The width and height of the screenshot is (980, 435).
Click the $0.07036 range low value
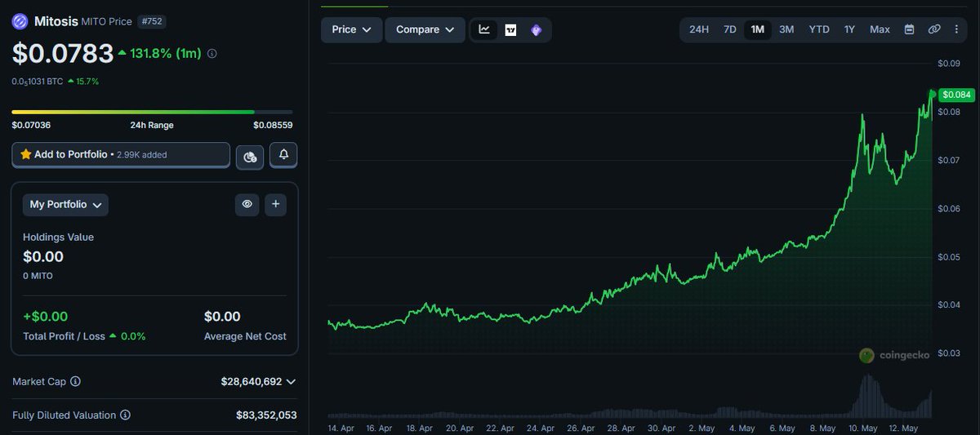[x=31, y=125]
